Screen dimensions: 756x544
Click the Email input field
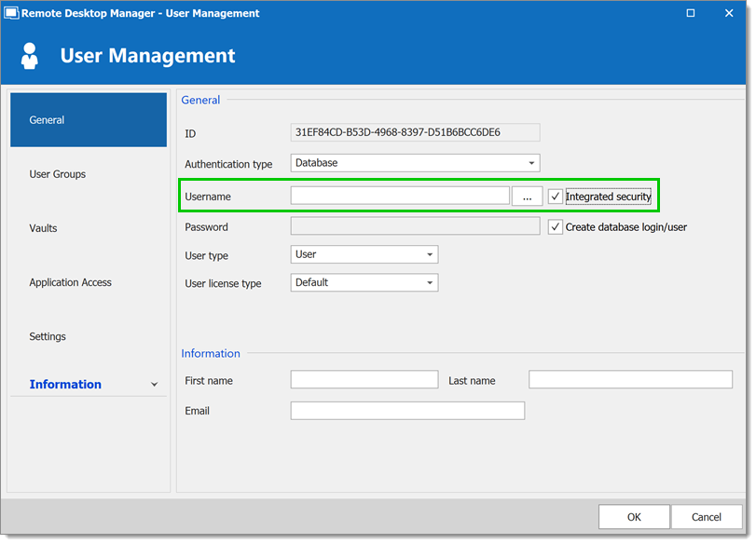(x=407, y=411)
